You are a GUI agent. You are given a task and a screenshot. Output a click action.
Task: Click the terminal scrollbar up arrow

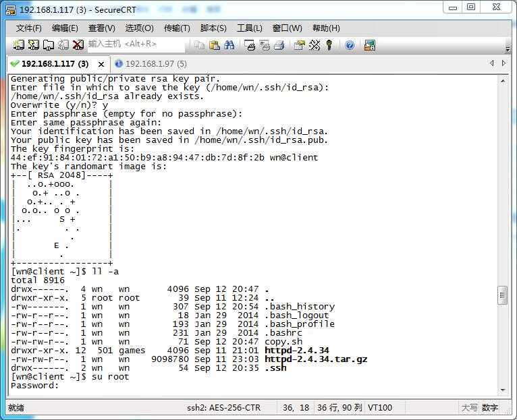coord(503,81)
